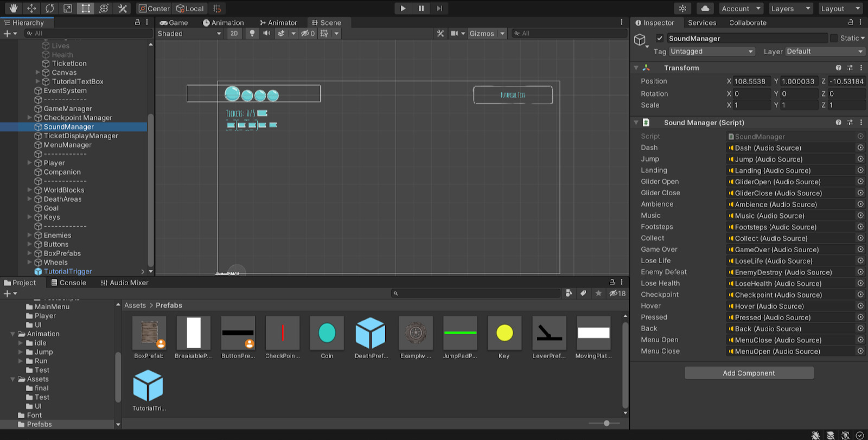Screen dimensions: 868x440
Task: Adjust the Project thumbnail size slider
Action: 607,423
